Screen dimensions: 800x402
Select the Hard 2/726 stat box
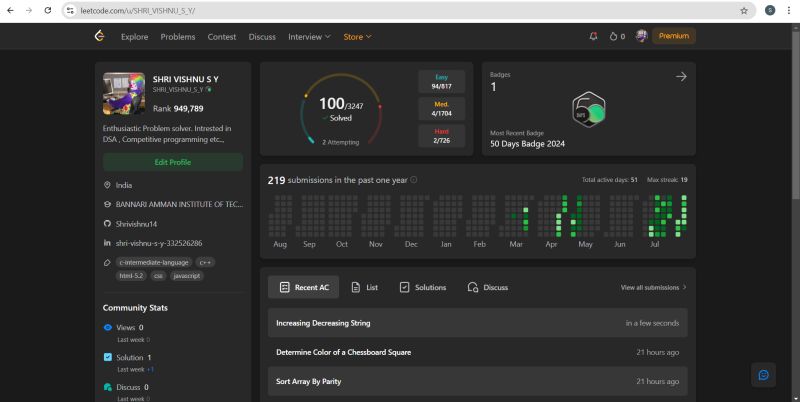click(x=441, y=136)
